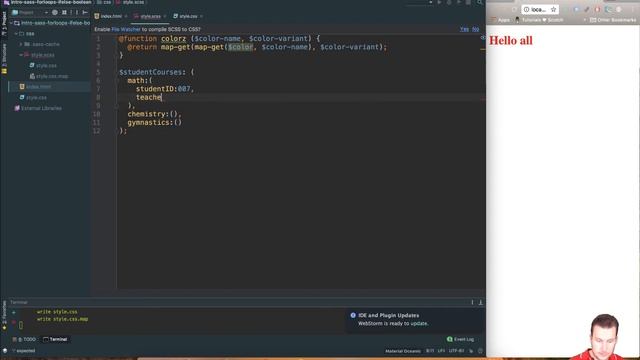Click the Debug icon in the top toolbar
Screen dimensions: 640x360
click(x=449, y=2)
